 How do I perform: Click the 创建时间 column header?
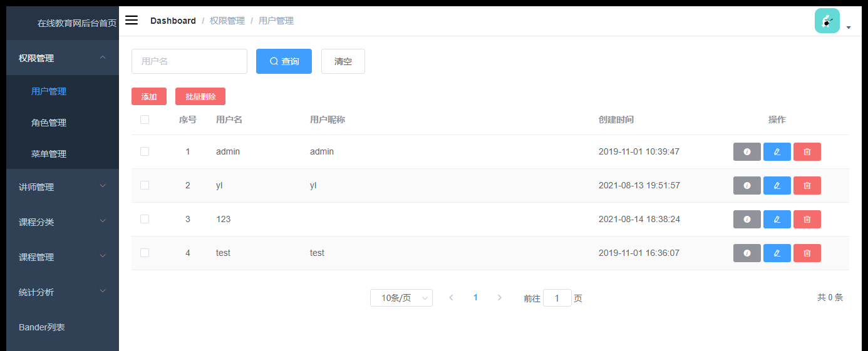(616, 120)
